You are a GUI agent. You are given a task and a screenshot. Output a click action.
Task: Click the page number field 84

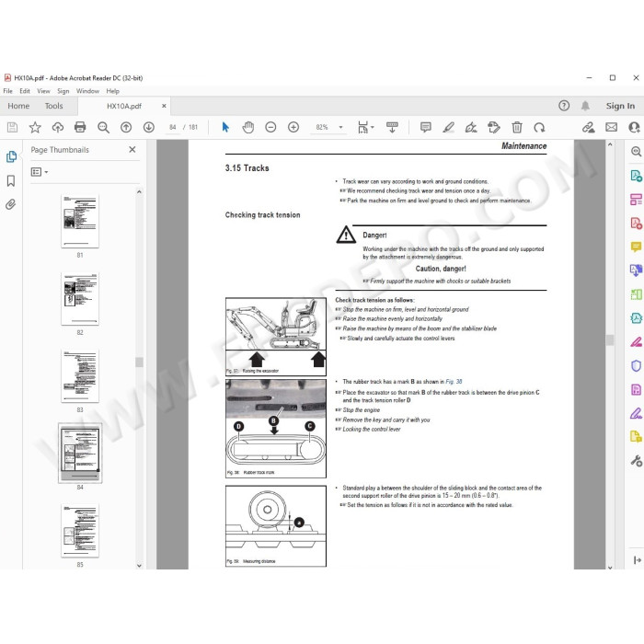[173, 127]
